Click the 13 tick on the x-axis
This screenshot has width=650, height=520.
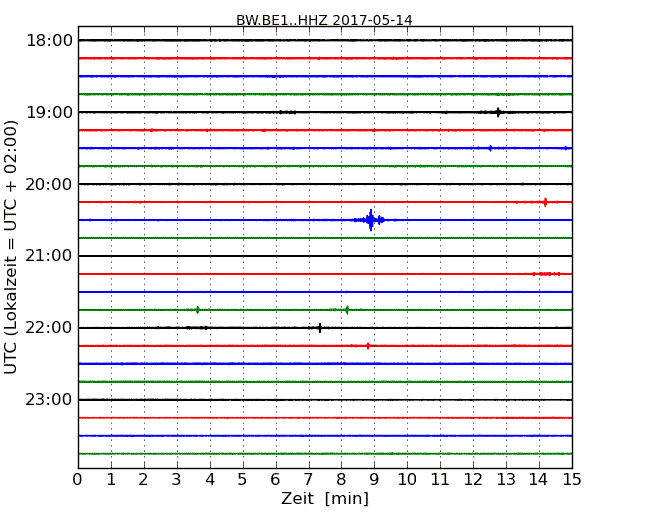[x=506, y=479]
